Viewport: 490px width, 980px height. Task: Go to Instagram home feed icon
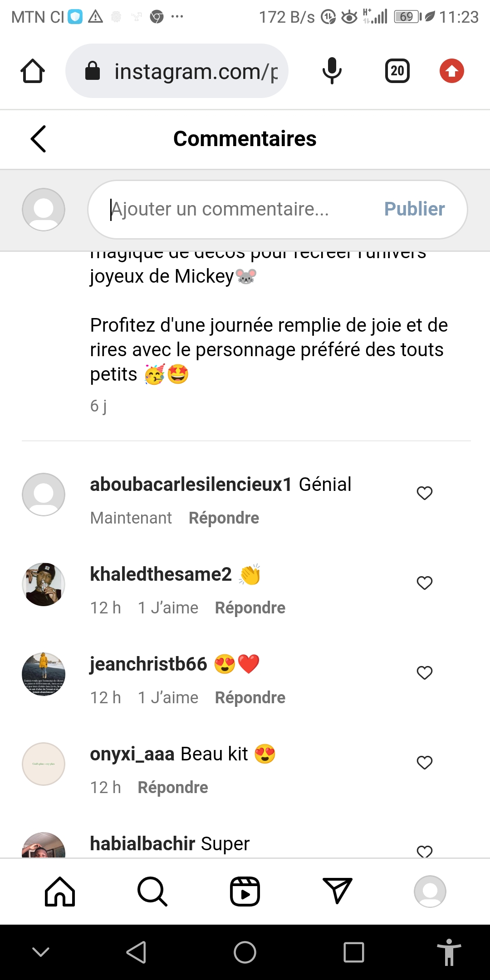[x=60, y=892]
